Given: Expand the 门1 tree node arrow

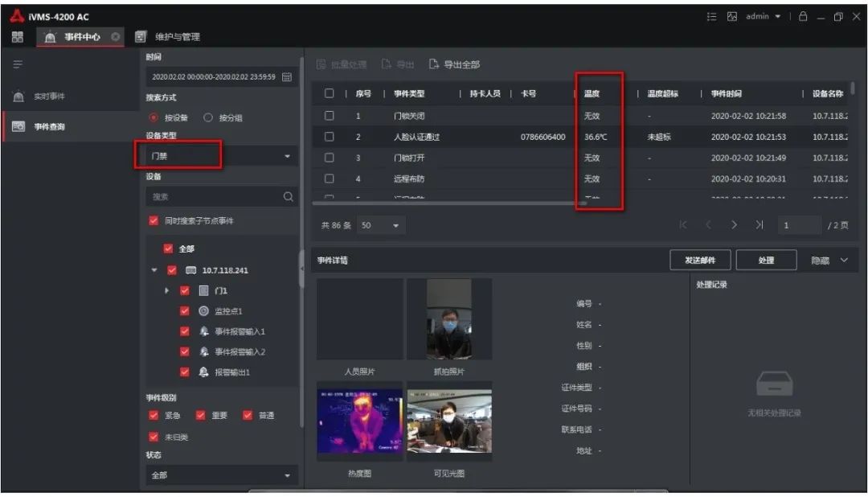Looking at the screenshot, I should pyautogui.click(x=167, y=290).
